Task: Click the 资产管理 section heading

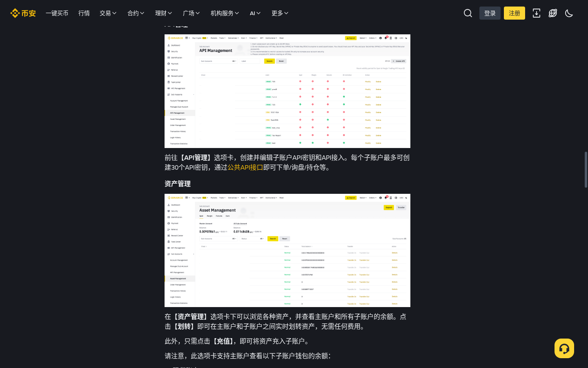Action: pyautogui.click(x=178, y=184)
